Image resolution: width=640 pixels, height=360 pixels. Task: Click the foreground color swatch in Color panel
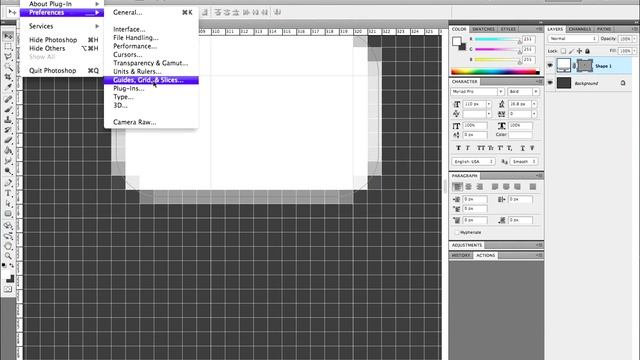[x=457, y=41]
